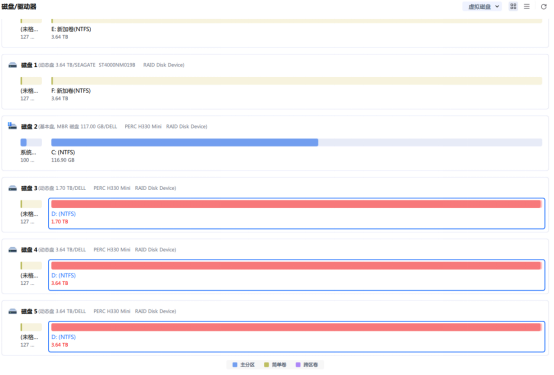Select the red D: bar on disk 4
The width and height of the screenshot is (554, 375).
pos(296,265)
